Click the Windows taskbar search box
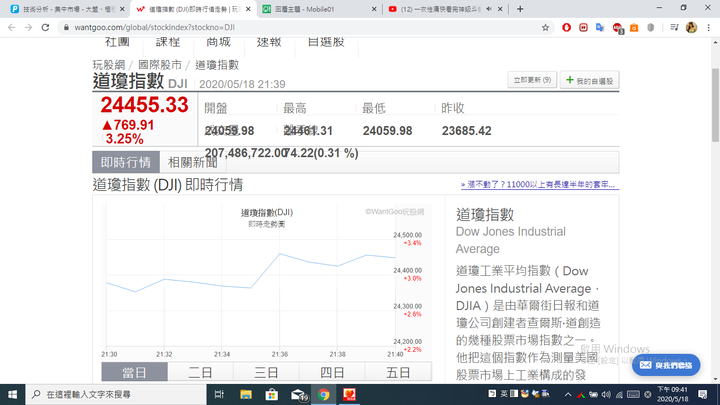This screenshot has width=720, height=405. [116, 394]
